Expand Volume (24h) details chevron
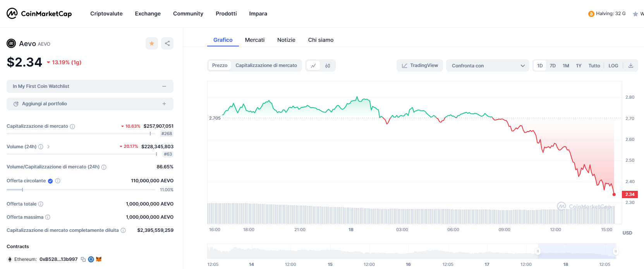 click(x=48, y=147)
